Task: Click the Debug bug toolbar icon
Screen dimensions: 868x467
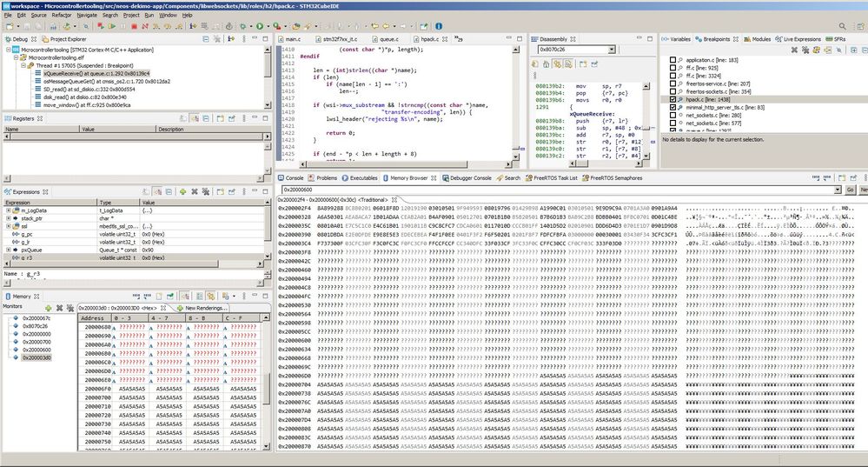Action: [x=243, y=26]
